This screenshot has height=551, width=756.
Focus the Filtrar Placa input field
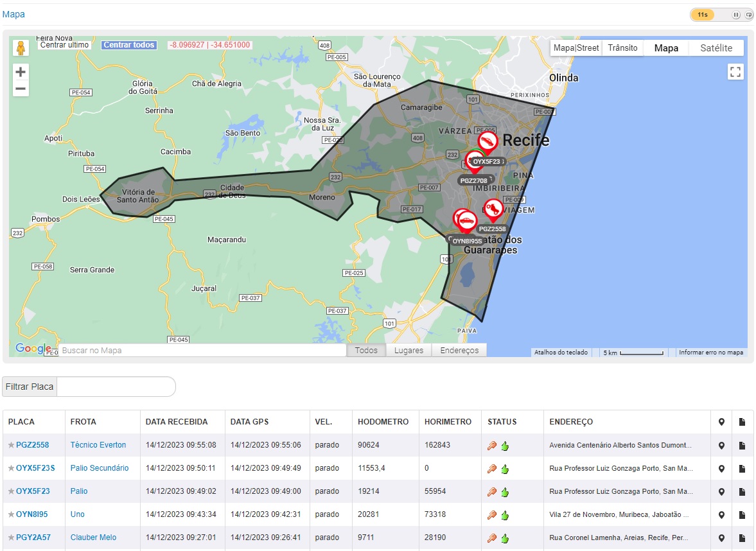116,387
